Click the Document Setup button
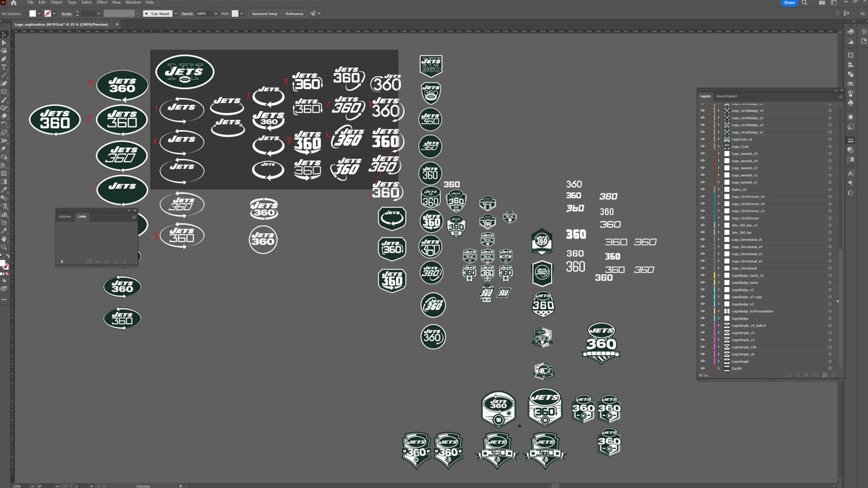868x488 pixels. (264, 14)
